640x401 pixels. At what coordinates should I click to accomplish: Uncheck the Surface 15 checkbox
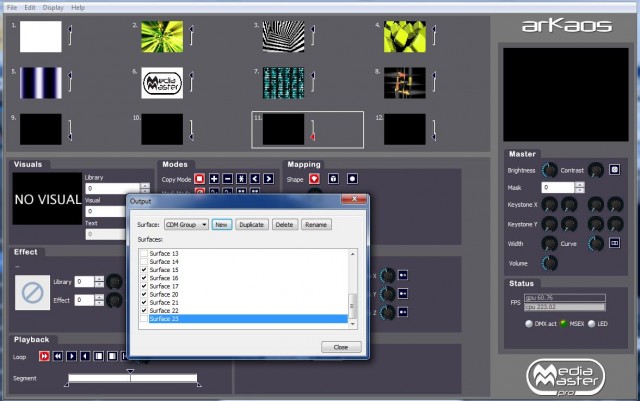coord(144,270)
